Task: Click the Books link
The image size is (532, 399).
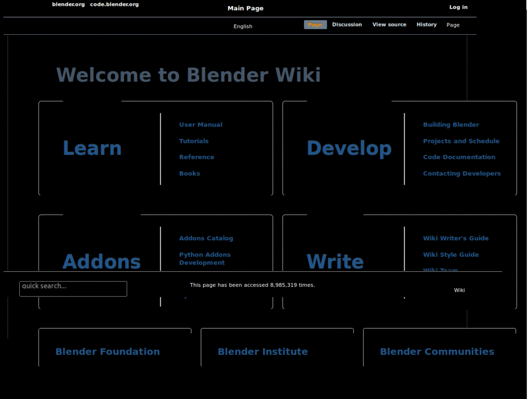Action: tap(189, 173)
